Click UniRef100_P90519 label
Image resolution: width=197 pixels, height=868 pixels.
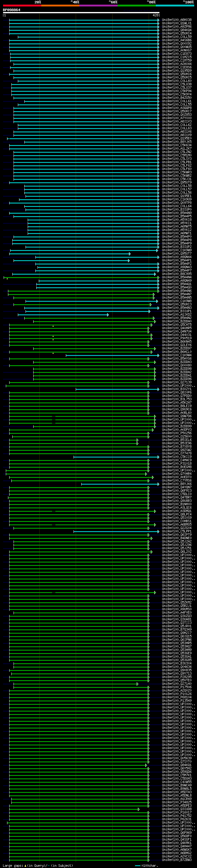tap(177, 338)
